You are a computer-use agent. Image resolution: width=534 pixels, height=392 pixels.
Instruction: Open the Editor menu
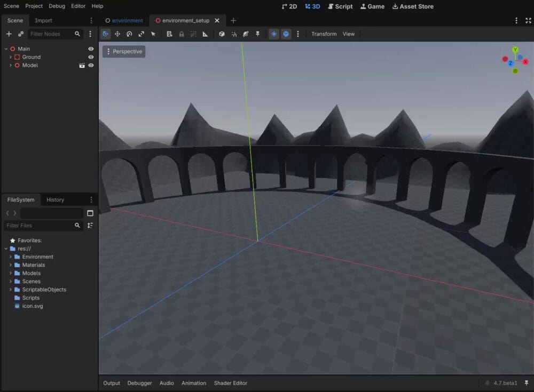[x=78, y=6]
